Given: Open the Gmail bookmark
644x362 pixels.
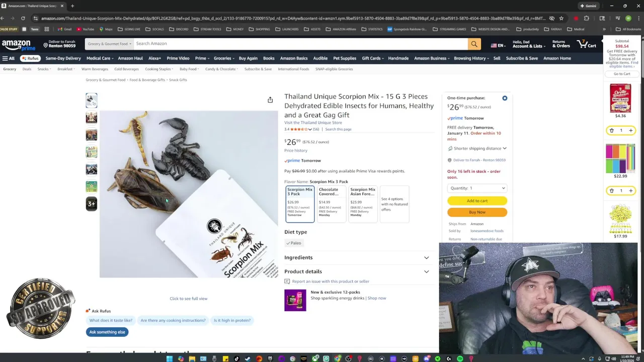Looking at the screenshot, I should [65, 29].
